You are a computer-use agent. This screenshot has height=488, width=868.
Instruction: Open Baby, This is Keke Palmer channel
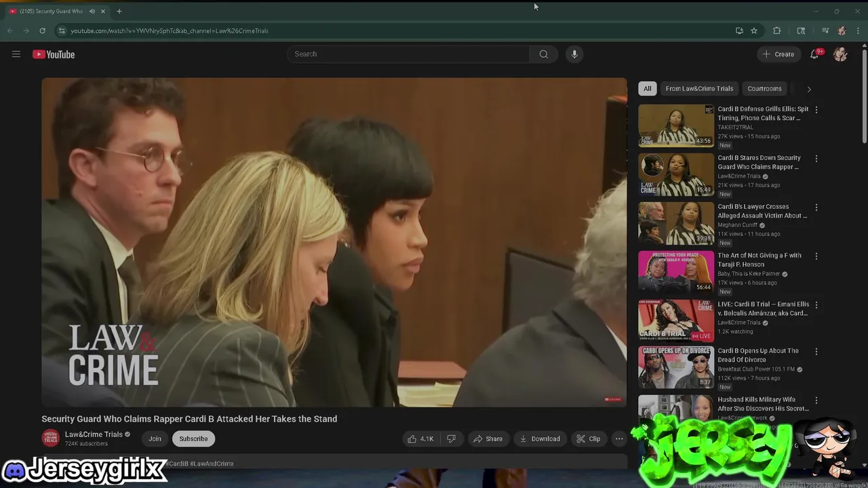[749, 274]
